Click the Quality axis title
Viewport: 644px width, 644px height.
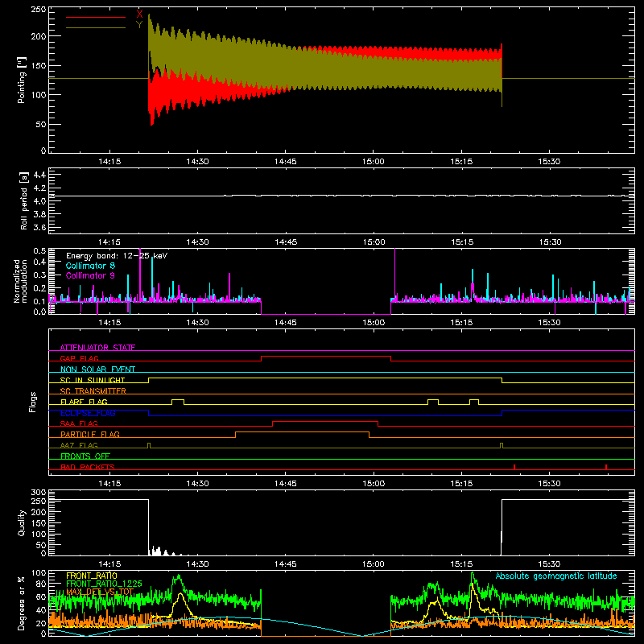(x=22, y=522)
